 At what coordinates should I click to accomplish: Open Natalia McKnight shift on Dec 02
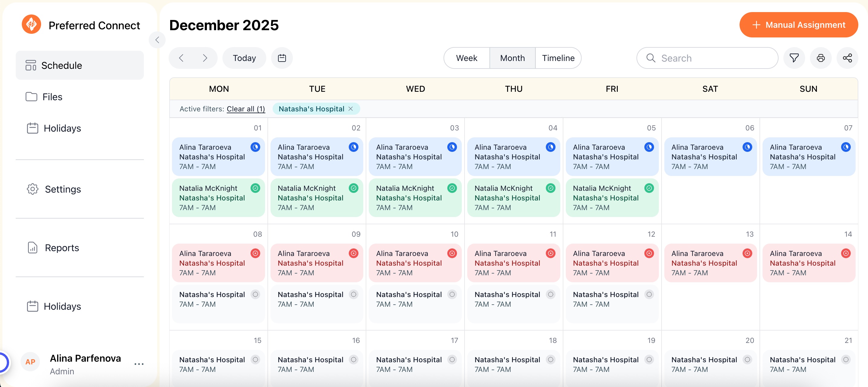coord(317,197)
